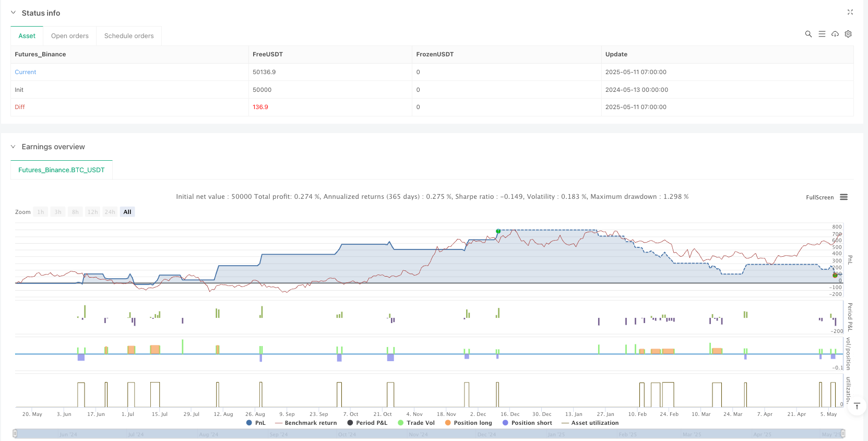868x441 pixels.
Task: Open the chart hamburger menu icon
Action: (x=843, y=197)
